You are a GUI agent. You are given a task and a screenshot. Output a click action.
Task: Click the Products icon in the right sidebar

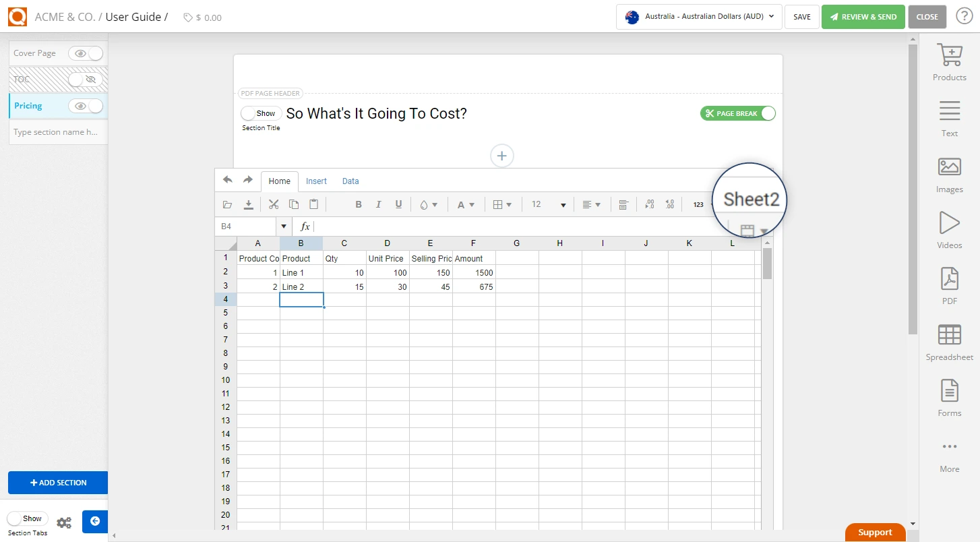click(949, 61)
